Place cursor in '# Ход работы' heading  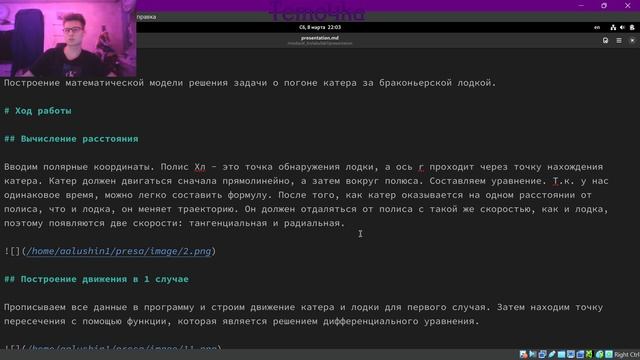pyautogui.click(x=38, y=111)
